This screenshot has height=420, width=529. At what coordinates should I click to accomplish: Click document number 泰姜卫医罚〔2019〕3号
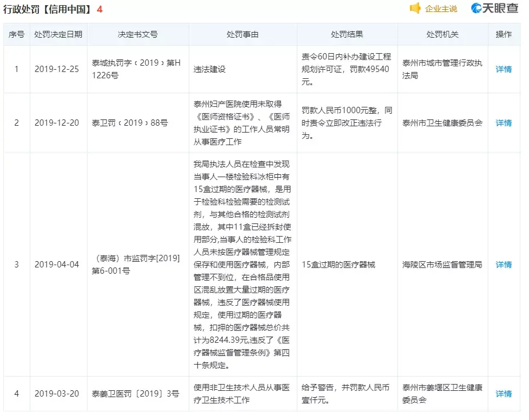136,394
